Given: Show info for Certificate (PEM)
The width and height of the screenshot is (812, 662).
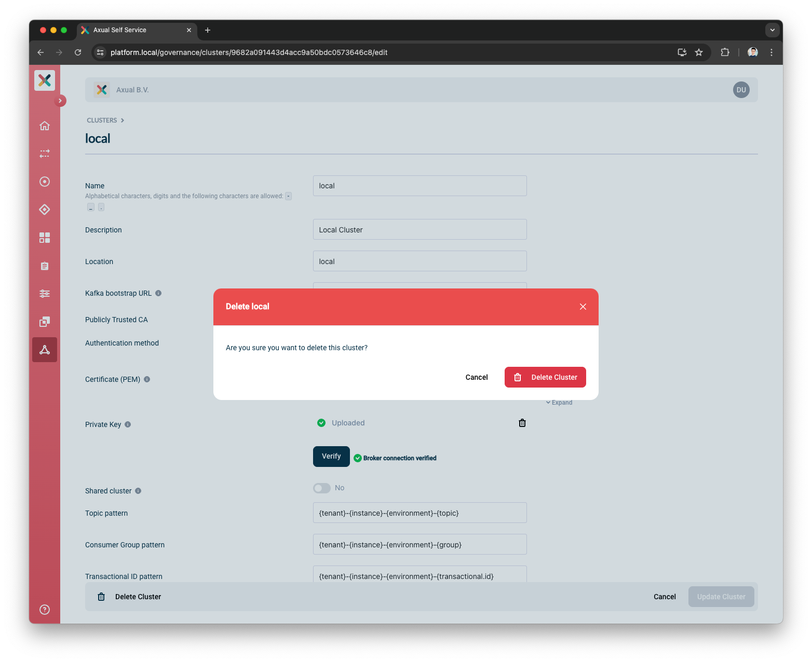Looking at the screenshot, I should [147, 379].
